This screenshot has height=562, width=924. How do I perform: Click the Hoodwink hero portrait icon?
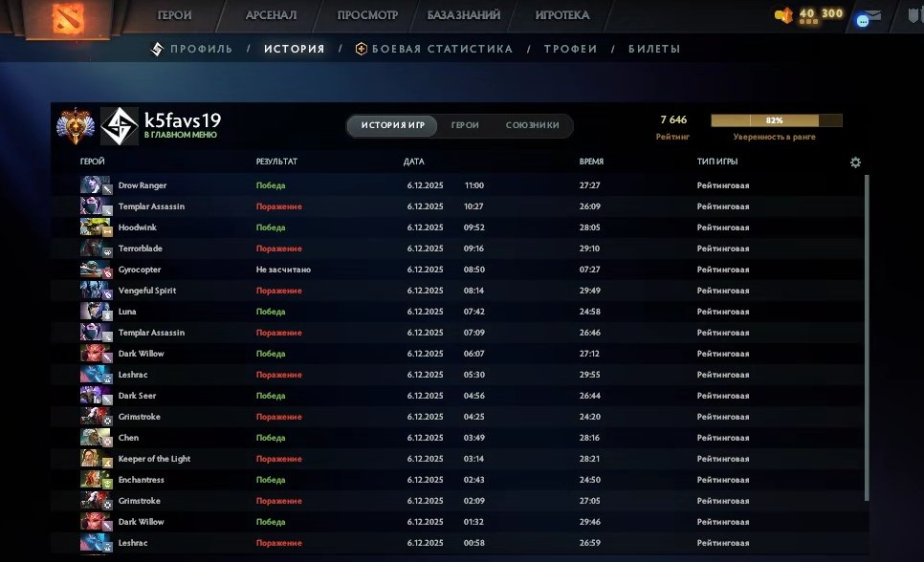96,227
